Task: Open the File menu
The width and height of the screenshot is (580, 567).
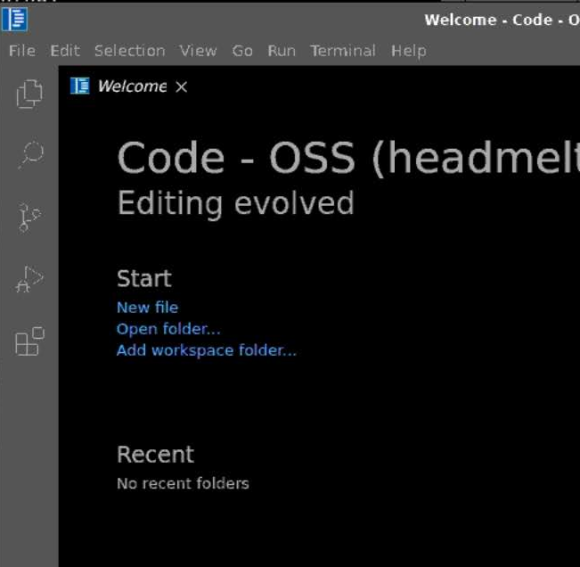Action: click(x=22, y=51)
